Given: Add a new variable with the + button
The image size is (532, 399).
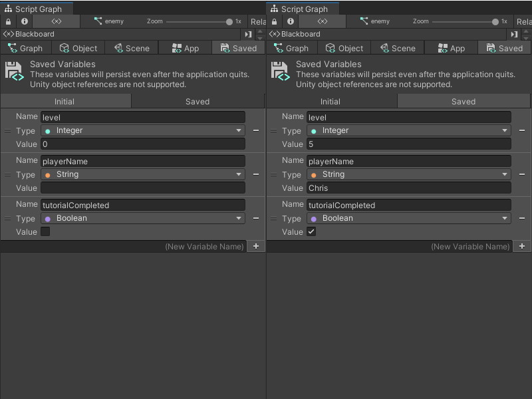Looking at the screenshot, I should coord(256,246).
